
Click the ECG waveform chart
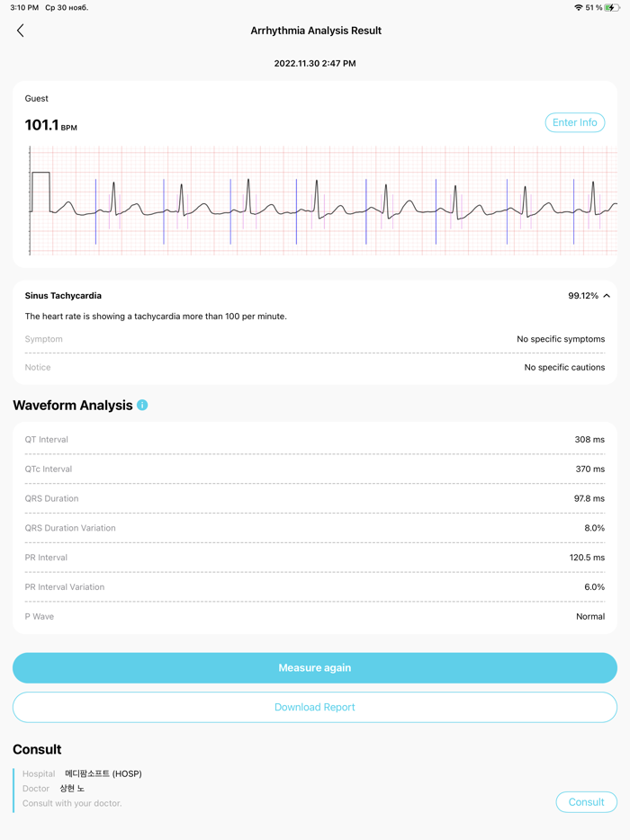(x=314, y=201)
